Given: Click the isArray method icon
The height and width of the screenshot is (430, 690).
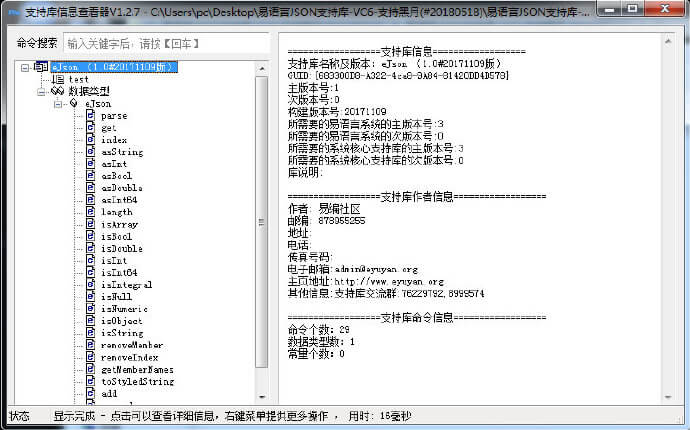Looking at the screenshot, I should tap(91, 225).
